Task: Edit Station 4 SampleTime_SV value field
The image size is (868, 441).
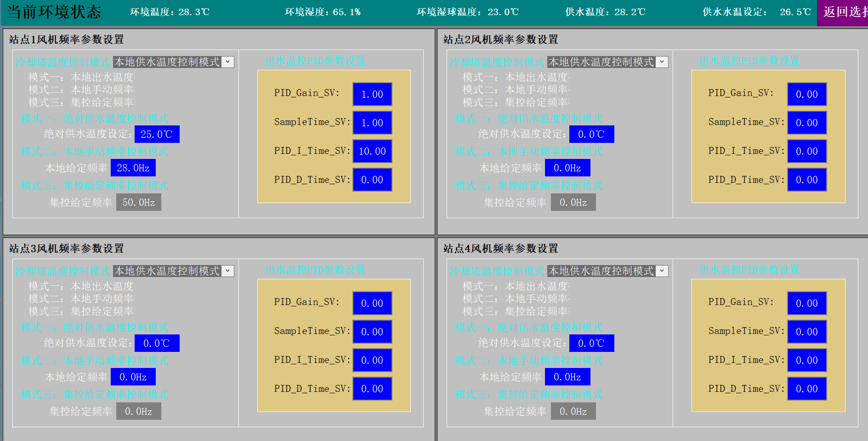Action: 806,332
